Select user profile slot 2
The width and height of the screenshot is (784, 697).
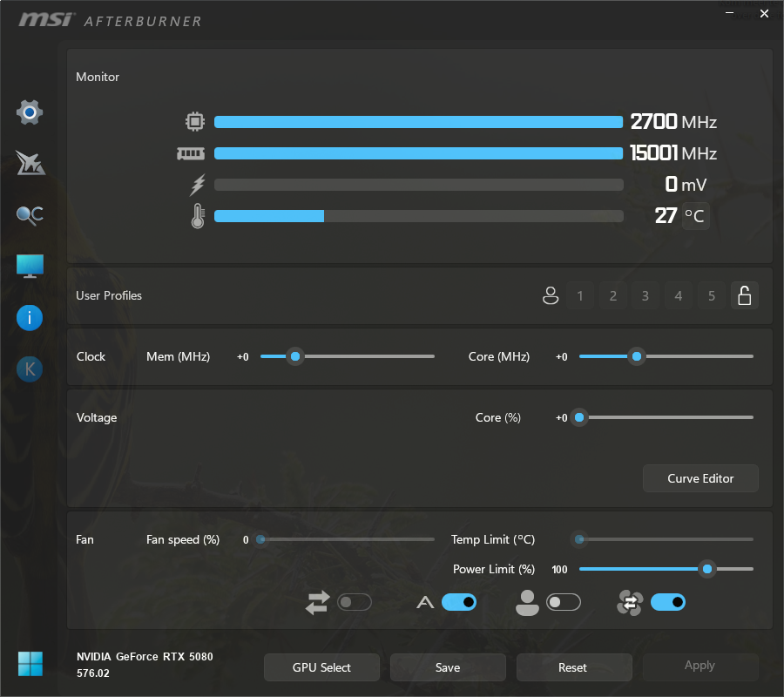[x=613, y=295]
